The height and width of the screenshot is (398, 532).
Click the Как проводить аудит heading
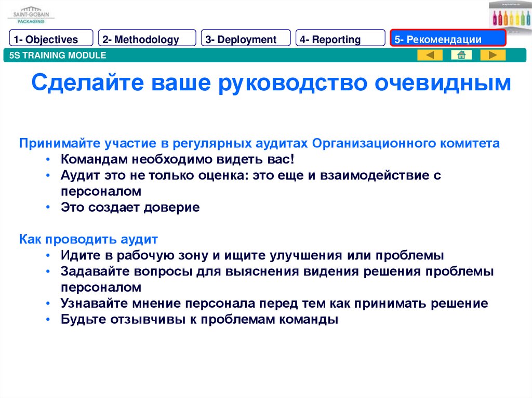pyautogui.click(x=88, y=240)
